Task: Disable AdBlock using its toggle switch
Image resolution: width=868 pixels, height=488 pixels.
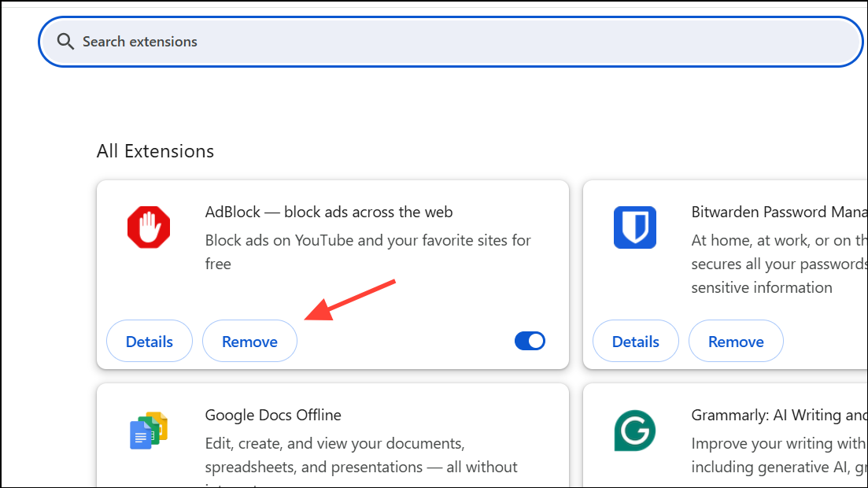Action: click(x=530, y=341)
